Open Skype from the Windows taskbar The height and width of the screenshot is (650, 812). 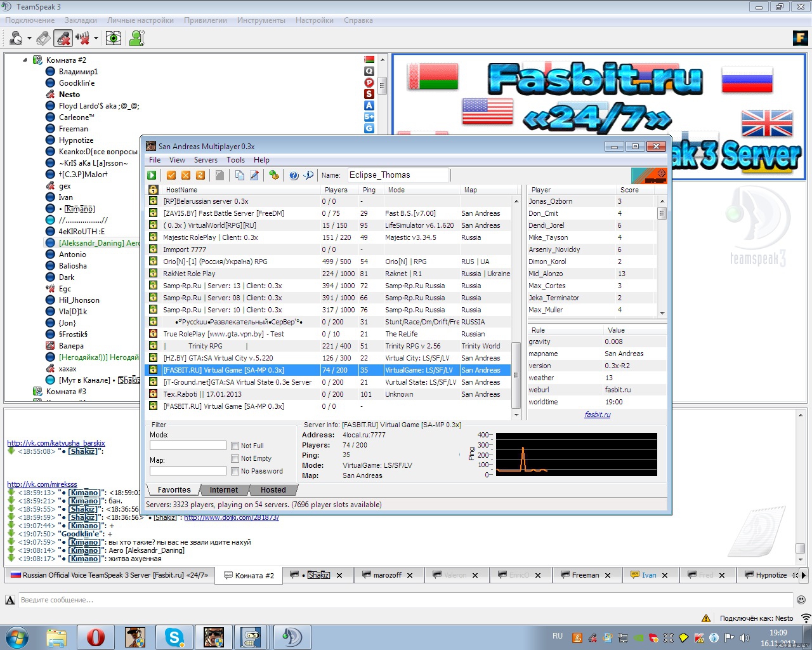pos(174,637)
